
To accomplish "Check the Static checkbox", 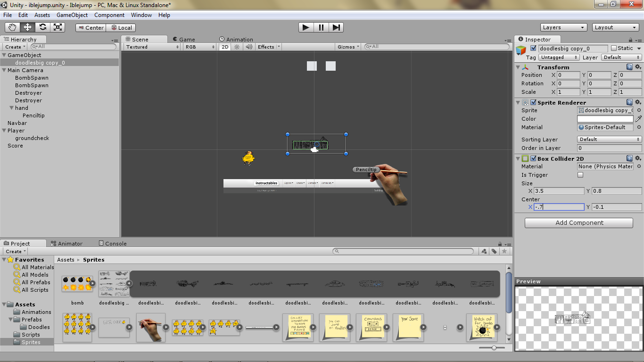I will [x=614, y=48].
